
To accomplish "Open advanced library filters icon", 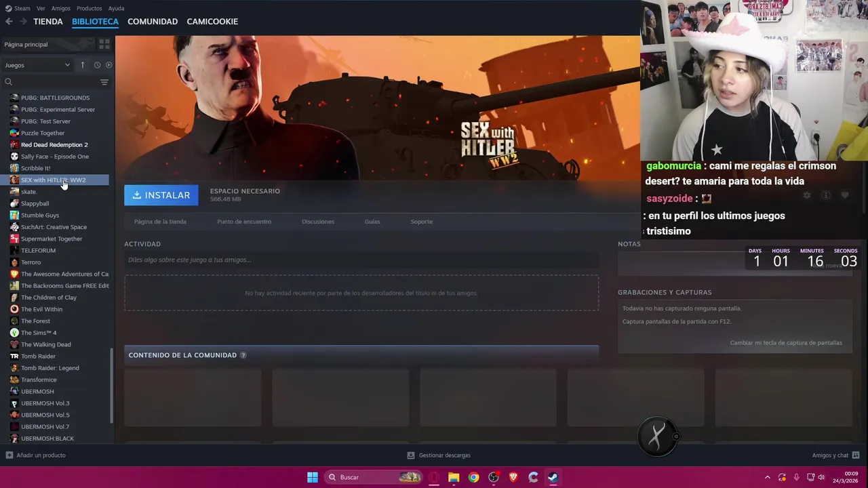I will [x=104, y=82].
